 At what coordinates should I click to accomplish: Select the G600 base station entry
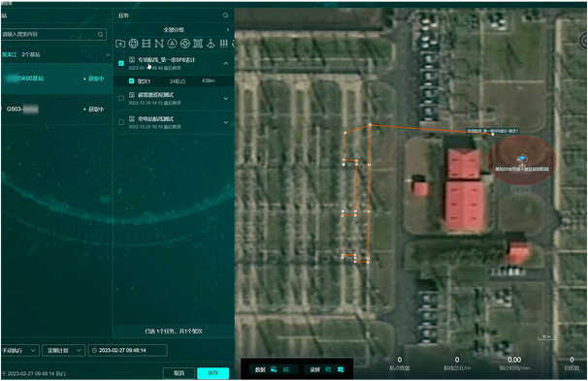[x=56, y=79]
